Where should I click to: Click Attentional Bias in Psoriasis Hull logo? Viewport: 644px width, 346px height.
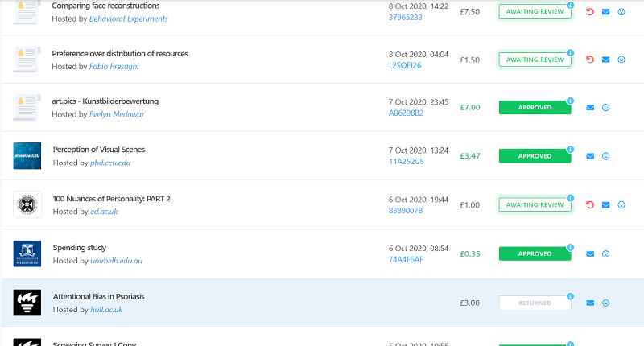[x=27, y=303]
